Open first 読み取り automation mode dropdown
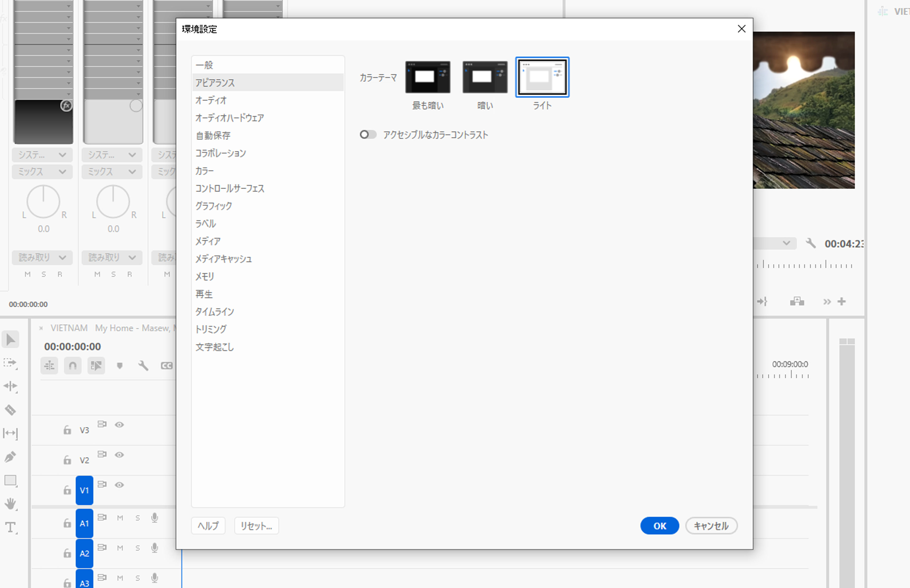 (42, 258)
